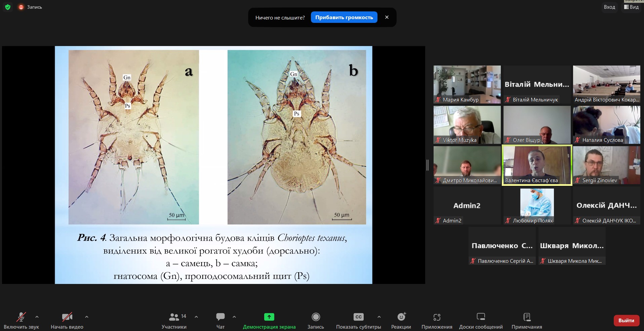
Task: Expand audio options arrow beside microphone
Action: tap(37, 317)
